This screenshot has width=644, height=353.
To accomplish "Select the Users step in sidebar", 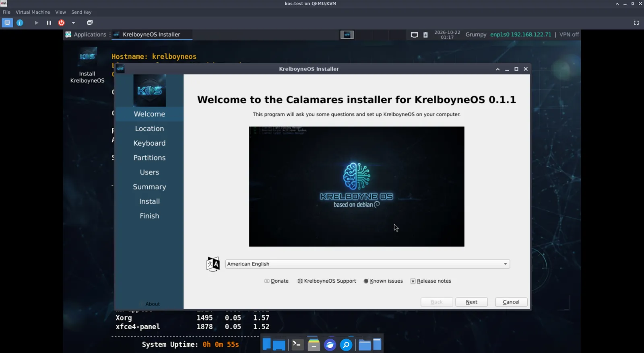I will click(x=149, y=172).
